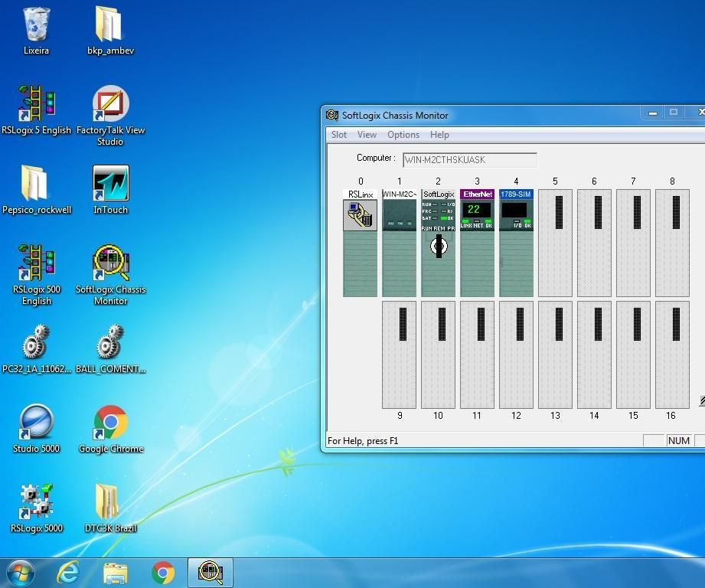Select empty chassis slot 8
The width and height of the screenshot is (705, 588).
pos(672,243)
